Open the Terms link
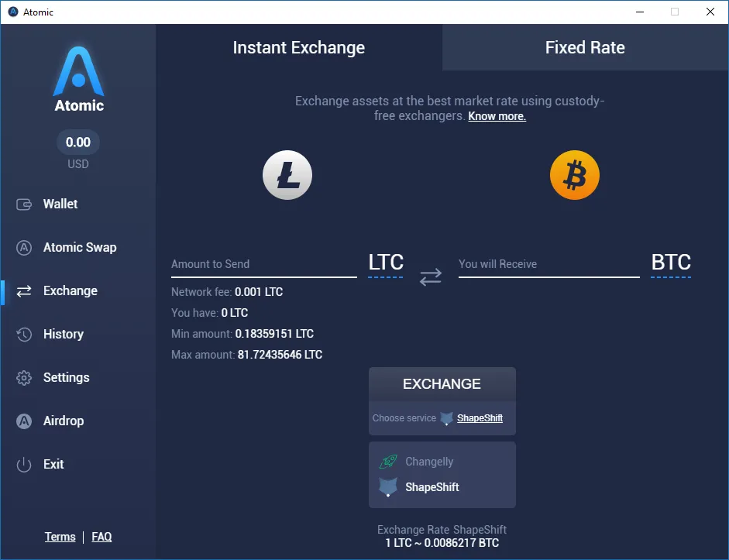The width and height of the screenshot is (729, 560). click(x=60, y=537)
